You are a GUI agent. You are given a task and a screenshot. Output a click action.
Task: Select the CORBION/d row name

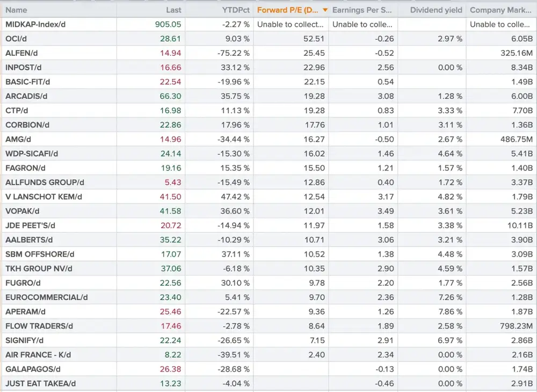pos(27,125)
